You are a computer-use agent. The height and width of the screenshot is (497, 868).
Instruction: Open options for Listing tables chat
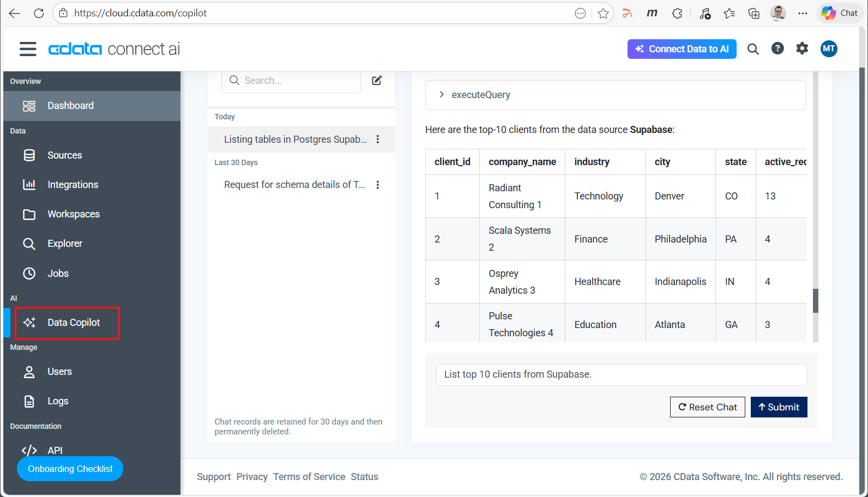pyautogui.click(x=378, y=140)
